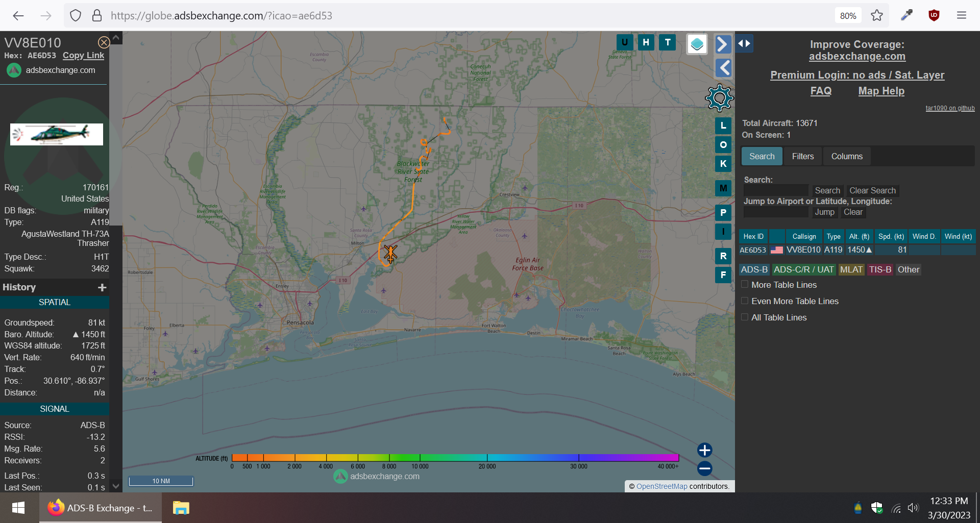Click the P button on map
The height and width of the screenshot is (523, 980).
click(723, 213)
